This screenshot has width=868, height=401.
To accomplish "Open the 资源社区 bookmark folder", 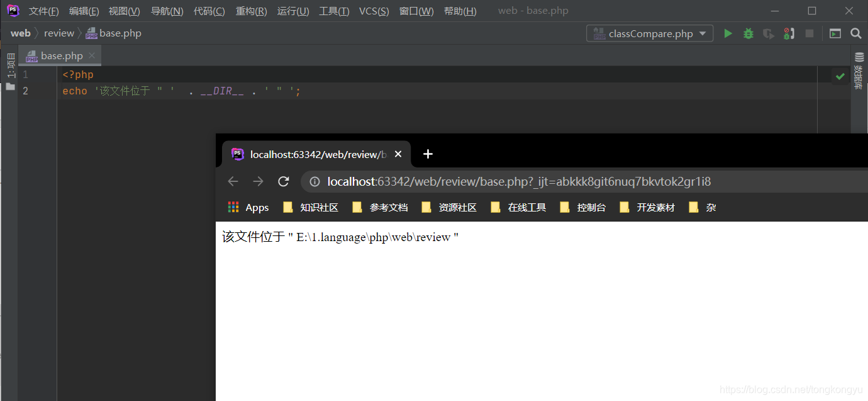I will point(449,207).
